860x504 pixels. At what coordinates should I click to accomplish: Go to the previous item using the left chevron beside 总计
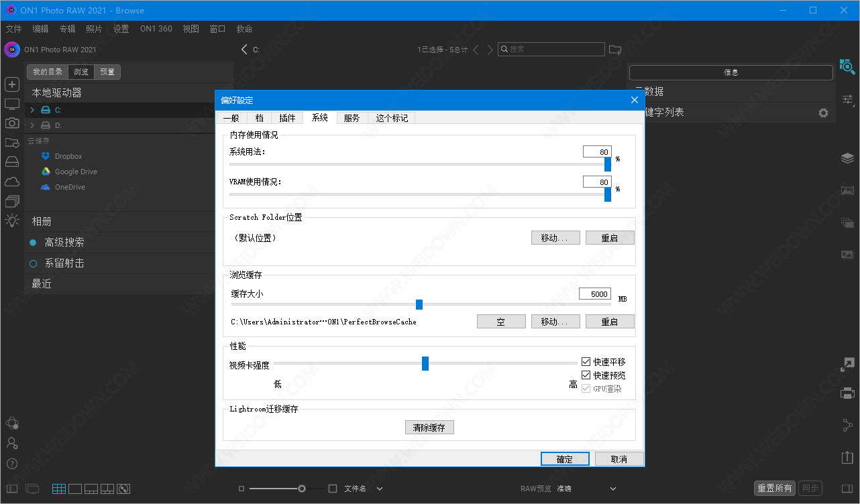coord(476,50)
